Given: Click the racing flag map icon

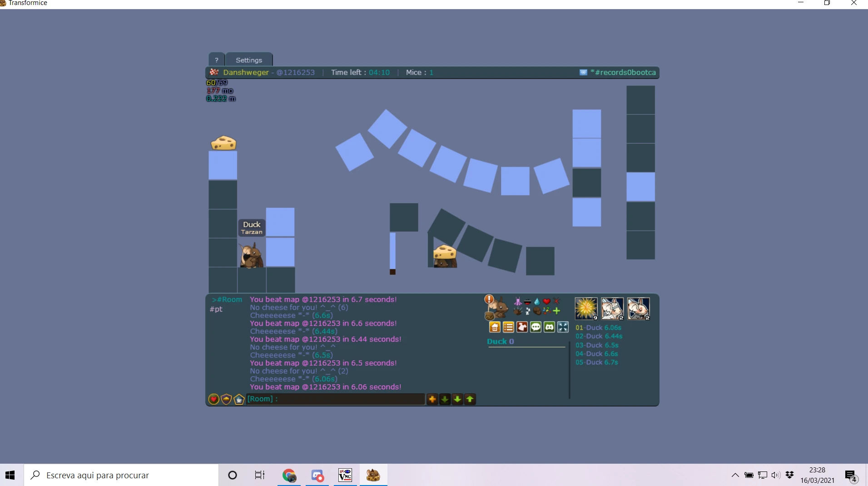Looking at the screenshot, I should pyautogui.click(x=214, y=72).
